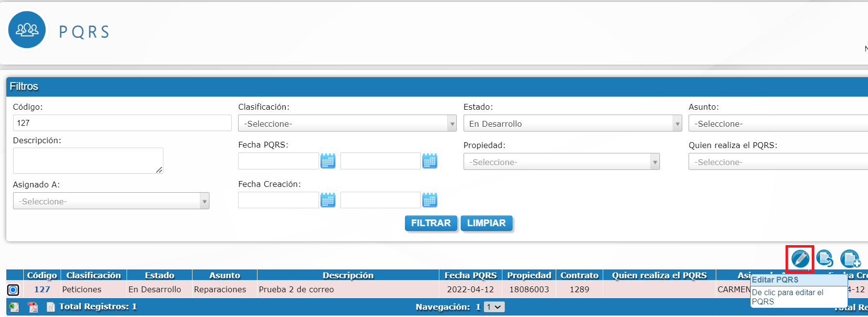Select the radio button for record 127

[x=13, y=290]
